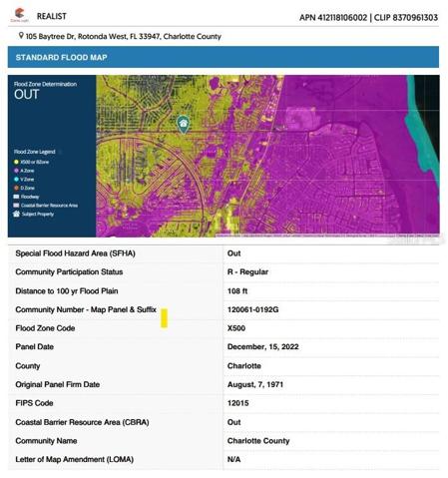Click the REALIST title text
Screen dimensions: 448x478
click(52, 16)
